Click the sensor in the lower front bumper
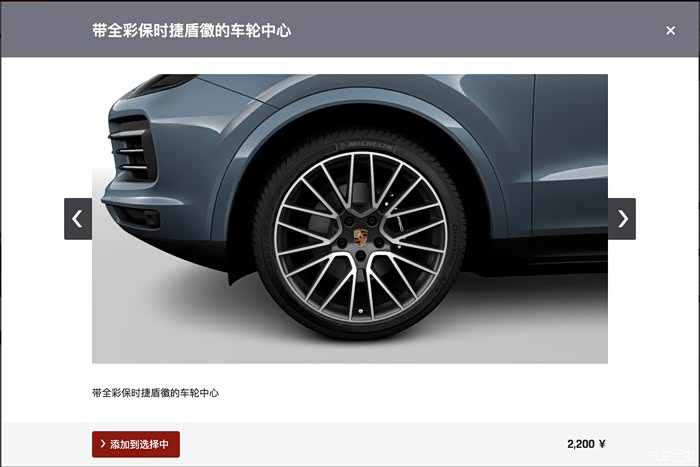Image resolution: width=700 pixels, height=467 pixels. (150, 217)
